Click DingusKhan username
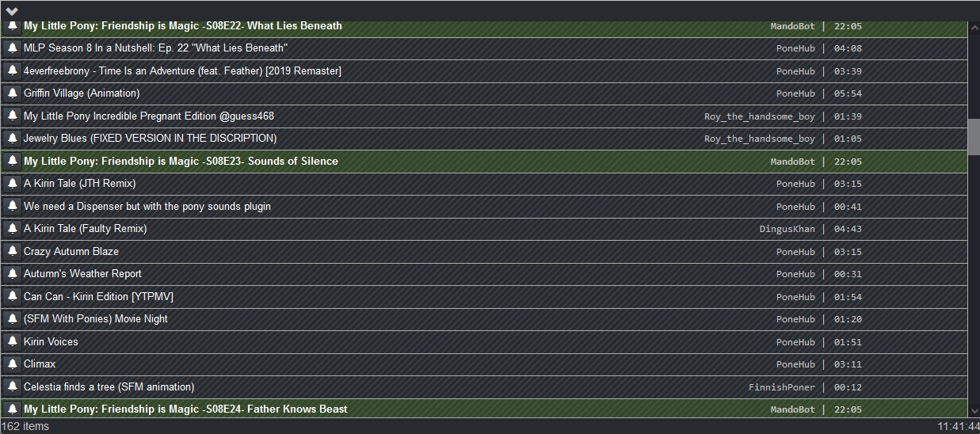This screenshot has width=980, height=434. click(x=787, y=229)
